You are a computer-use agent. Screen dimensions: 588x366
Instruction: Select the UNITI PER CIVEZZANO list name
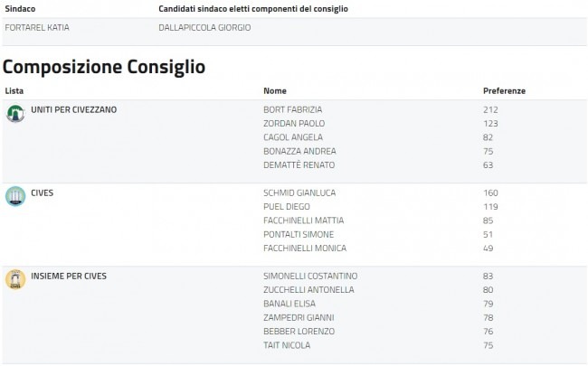(x=73, y=109)
